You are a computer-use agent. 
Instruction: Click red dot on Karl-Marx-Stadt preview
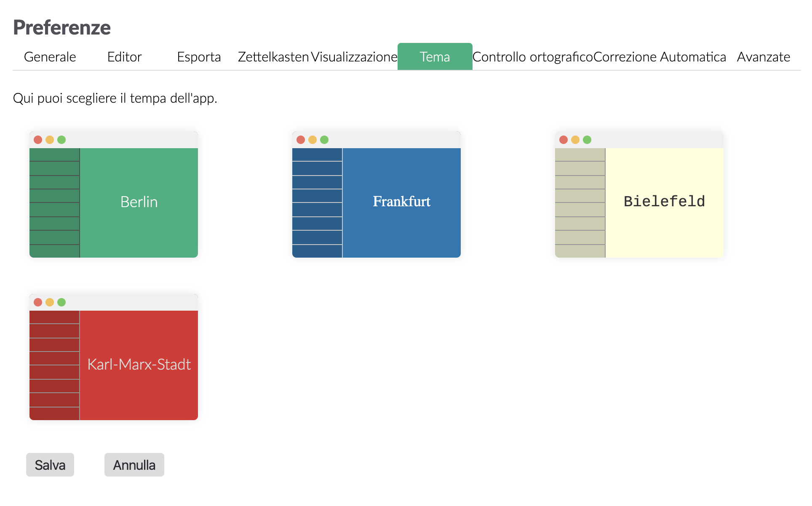(x=38, y=302)
